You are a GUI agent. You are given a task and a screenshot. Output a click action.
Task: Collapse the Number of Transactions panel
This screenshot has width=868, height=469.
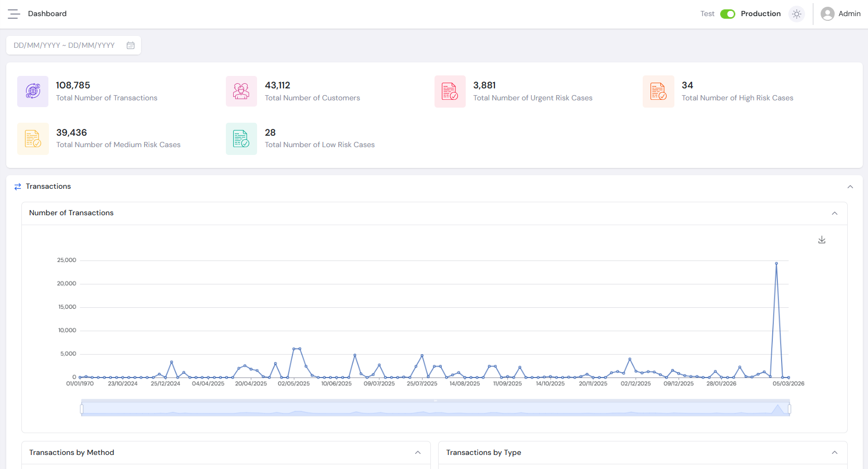click(835, 213)
